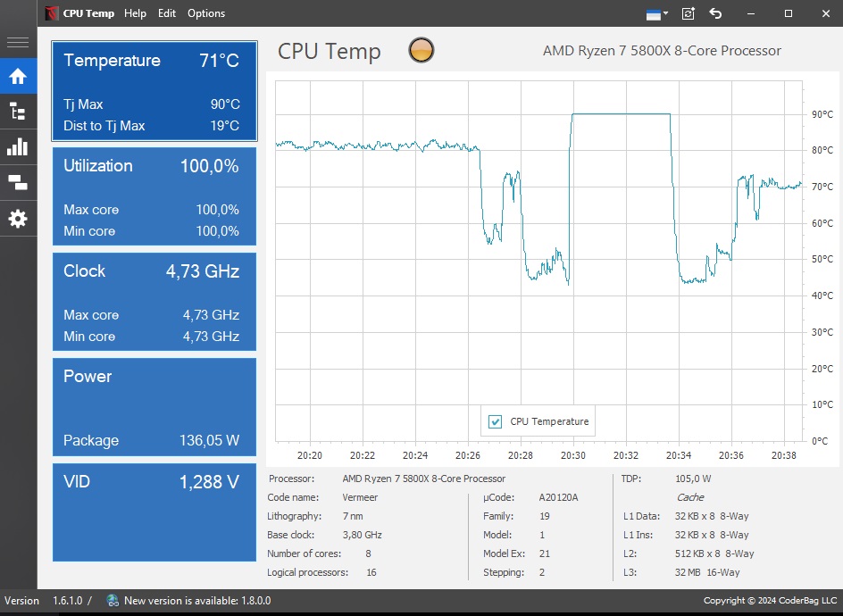Click the 'A20120A' microcode value
The image size is (843, 616).
coord(559,497)
